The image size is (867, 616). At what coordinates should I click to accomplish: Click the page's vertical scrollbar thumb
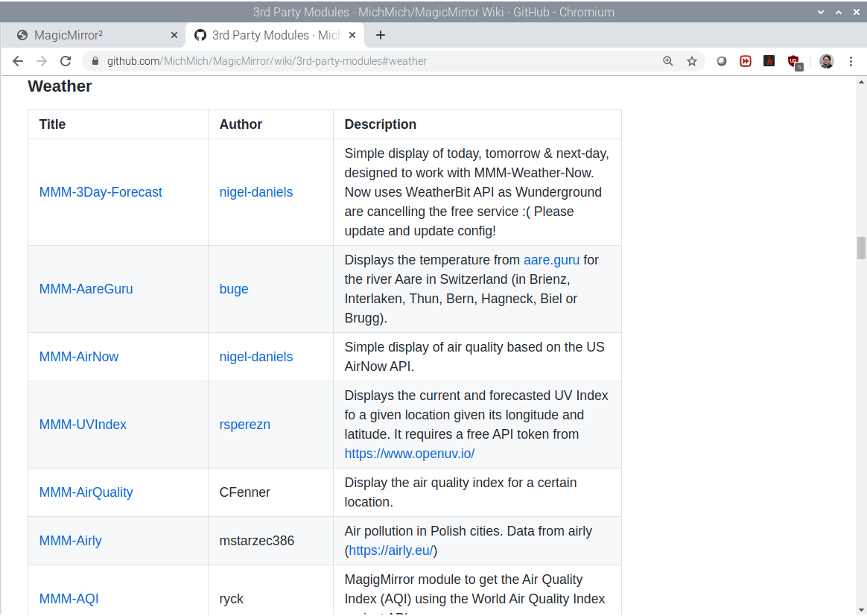click(861, 248)
